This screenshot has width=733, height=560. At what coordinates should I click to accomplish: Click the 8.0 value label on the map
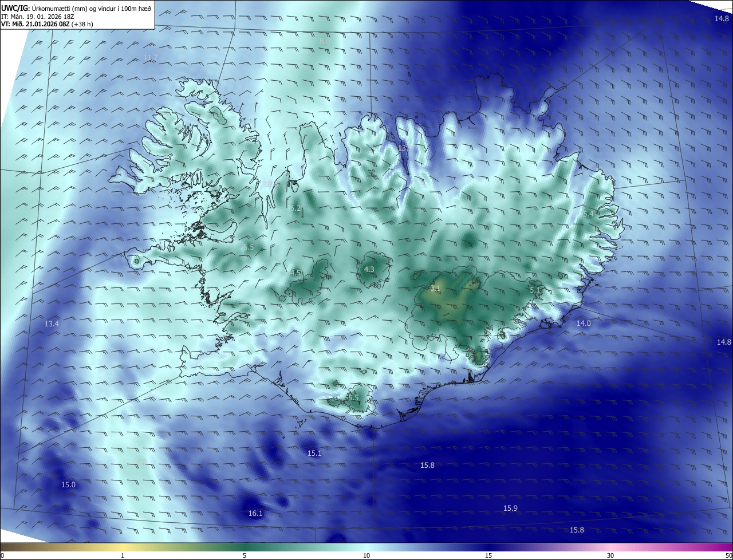click(x=325, y=41)
